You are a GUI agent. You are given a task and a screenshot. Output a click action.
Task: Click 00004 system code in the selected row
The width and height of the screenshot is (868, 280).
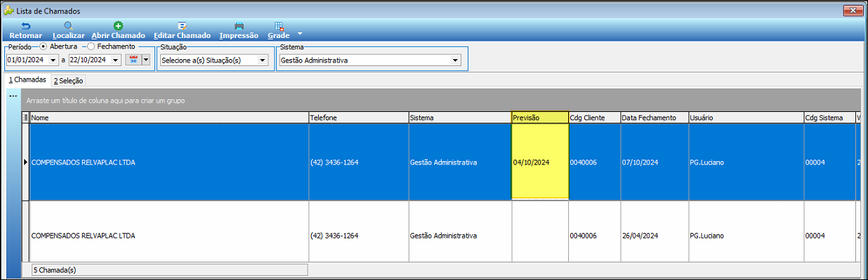[x=829, y=162]
